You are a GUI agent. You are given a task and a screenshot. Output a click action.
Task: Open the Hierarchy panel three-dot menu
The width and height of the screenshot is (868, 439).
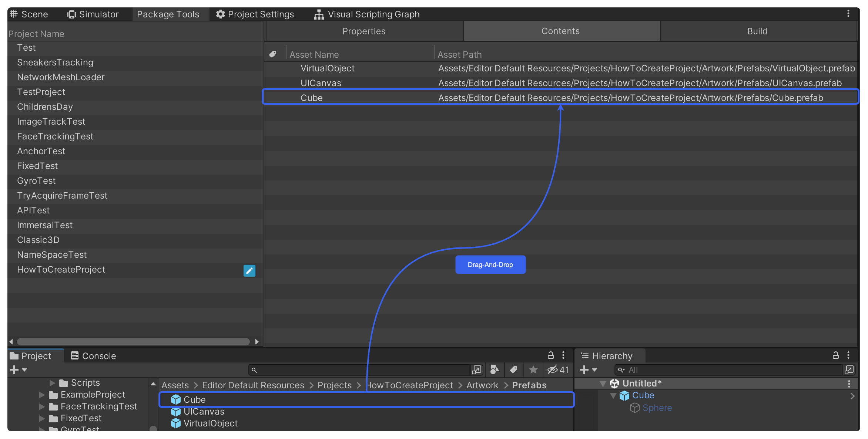pyautogui.click(x=848, y=355)
